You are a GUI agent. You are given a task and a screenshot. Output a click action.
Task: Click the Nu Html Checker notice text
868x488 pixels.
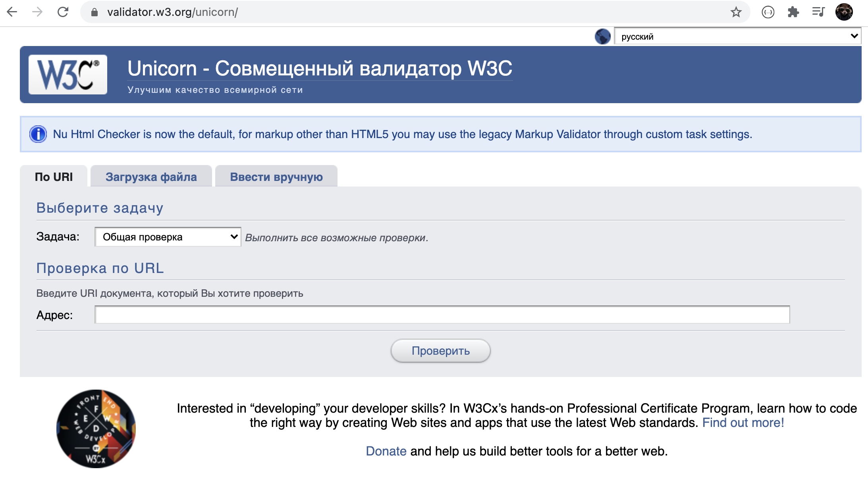click(x=403, y=134)
